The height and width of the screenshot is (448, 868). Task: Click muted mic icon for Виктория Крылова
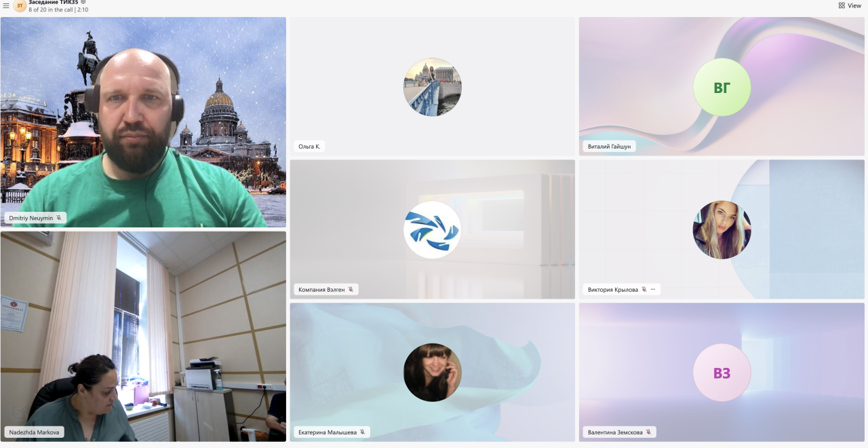point(644,289)
